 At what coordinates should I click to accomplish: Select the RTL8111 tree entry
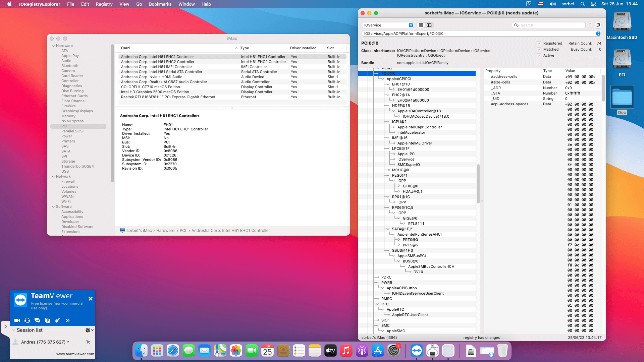pyautogui.click(x=416, y=224)
